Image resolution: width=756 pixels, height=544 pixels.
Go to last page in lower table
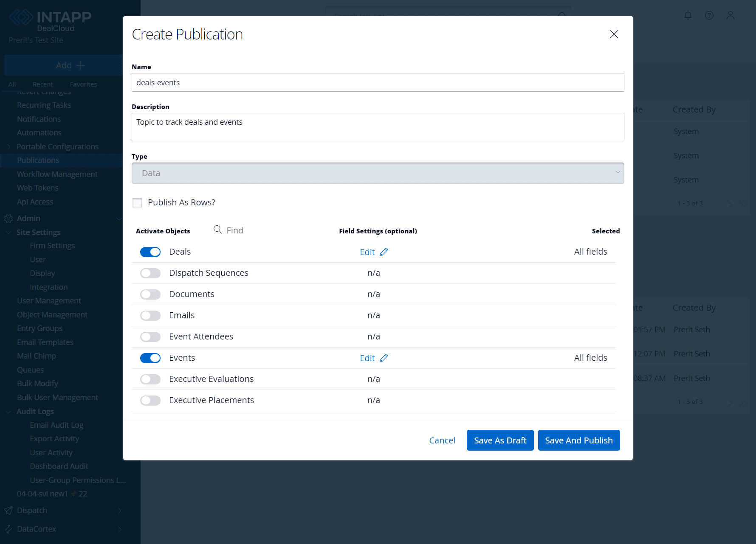coord(743,402)
